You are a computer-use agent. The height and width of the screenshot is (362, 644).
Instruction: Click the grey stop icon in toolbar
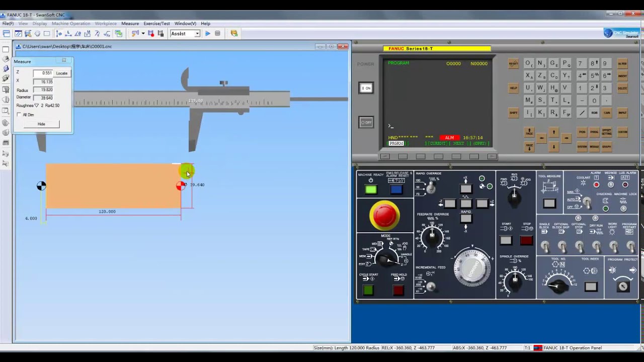(217, 34)
